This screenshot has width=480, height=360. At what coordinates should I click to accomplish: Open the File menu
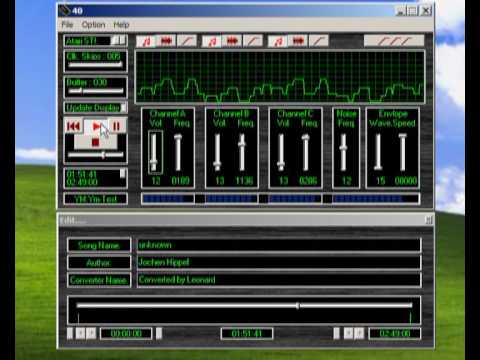pos(67,25)
